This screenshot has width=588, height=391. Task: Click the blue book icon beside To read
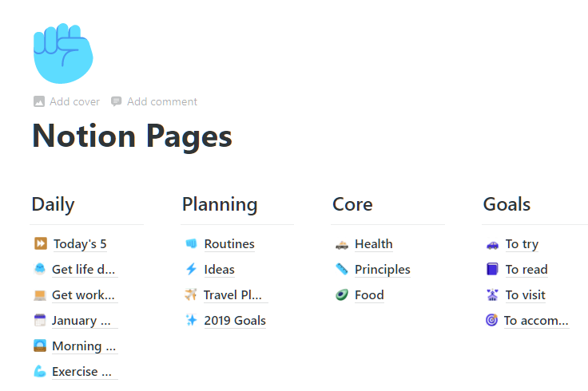click(x=492, y=269)
